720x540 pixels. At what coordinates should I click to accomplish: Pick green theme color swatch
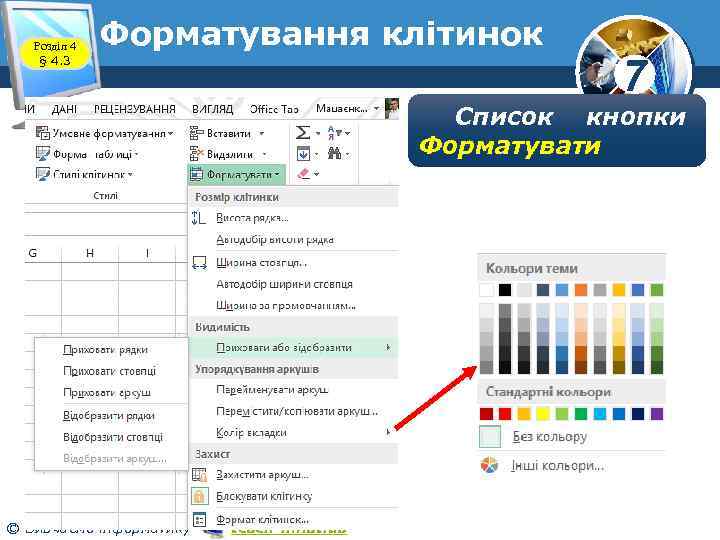[x=657, y=290]
